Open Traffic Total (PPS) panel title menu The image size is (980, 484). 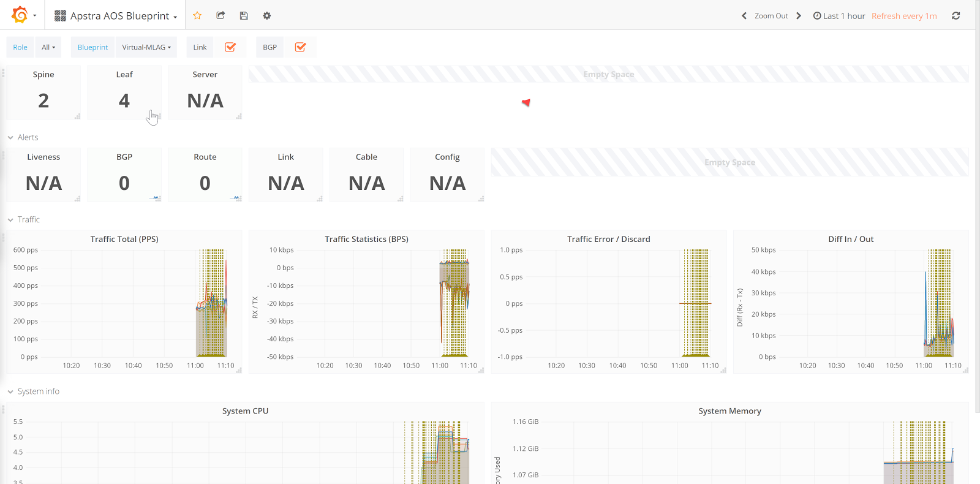click(x=124, y=239)
